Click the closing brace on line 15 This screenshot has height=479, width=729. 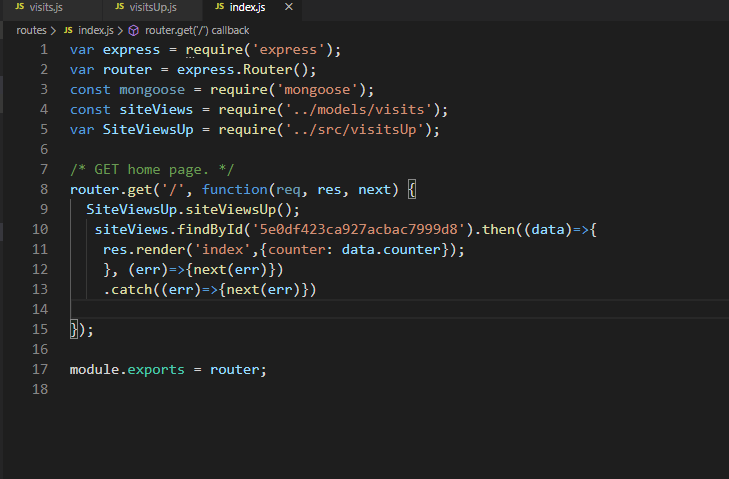pos(73,330)
